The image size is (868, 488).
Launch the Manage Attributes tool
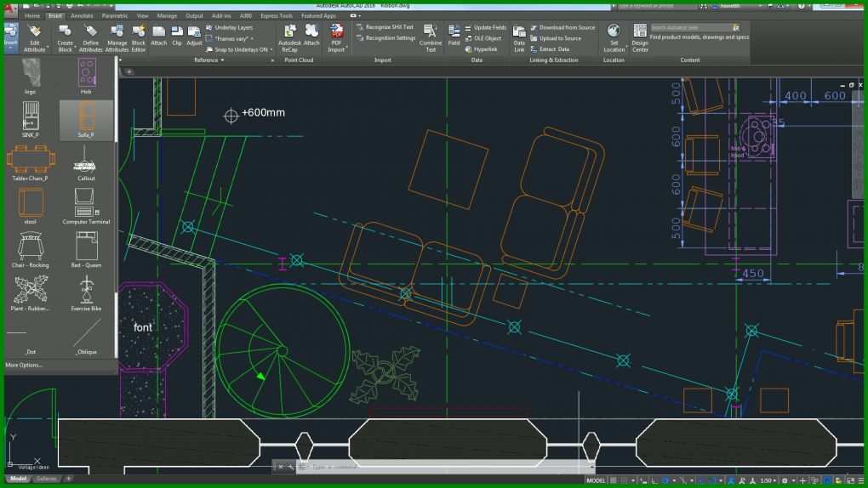(117, 39)
